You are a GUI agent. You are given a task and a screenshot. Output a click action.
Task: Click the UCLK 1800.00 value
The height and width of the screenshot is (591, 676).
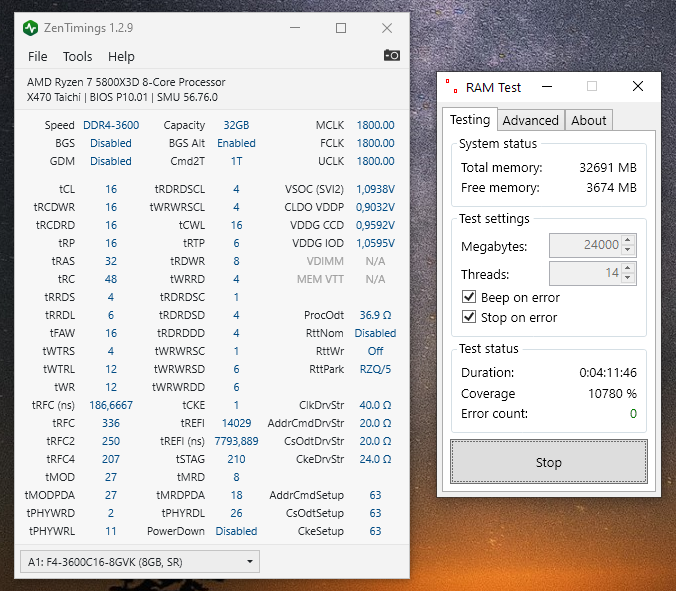[x=375, y=161]
